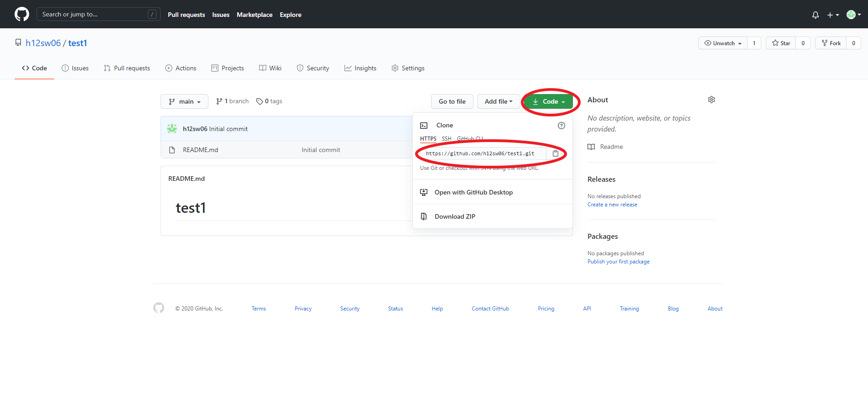
Task: View the 0 tags link
Action: (x=269, y=101)
